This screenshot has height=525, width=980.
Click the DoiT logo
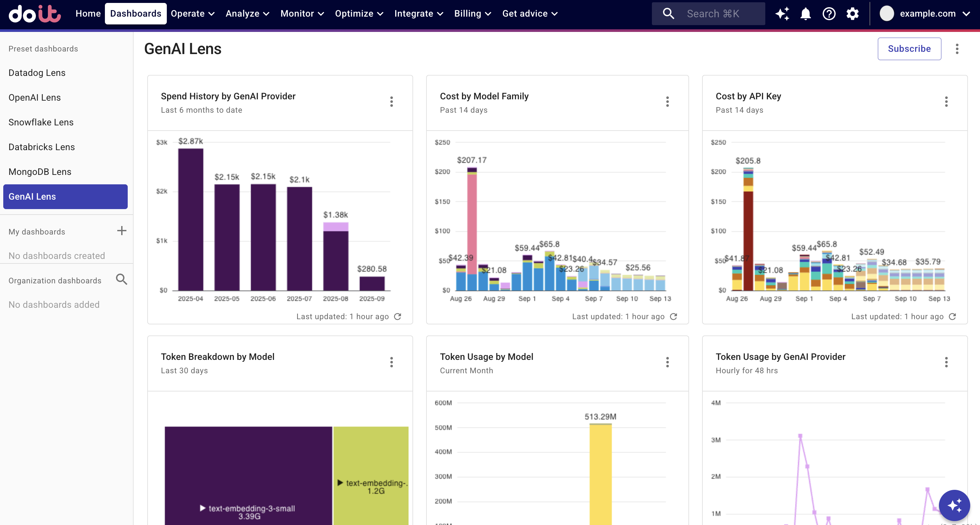35,14
